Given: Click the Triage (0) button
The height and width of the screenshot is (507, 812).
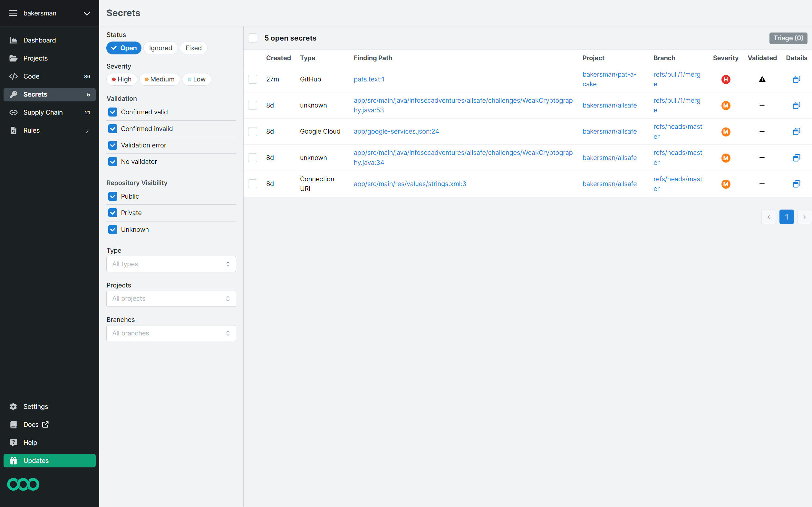Looking at the screenshot, I should point(788,38).
